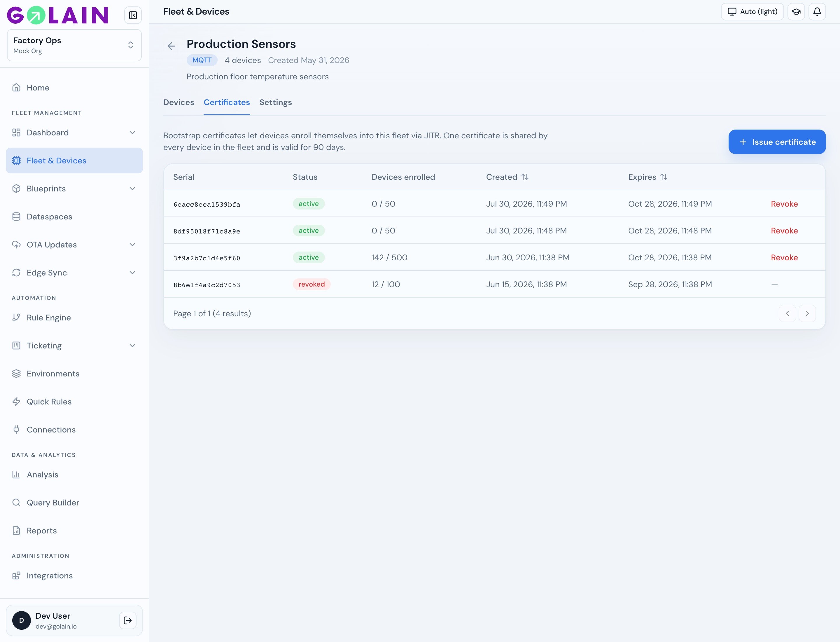Expand the Ticketing menu chevron

(x=132, y=346)
